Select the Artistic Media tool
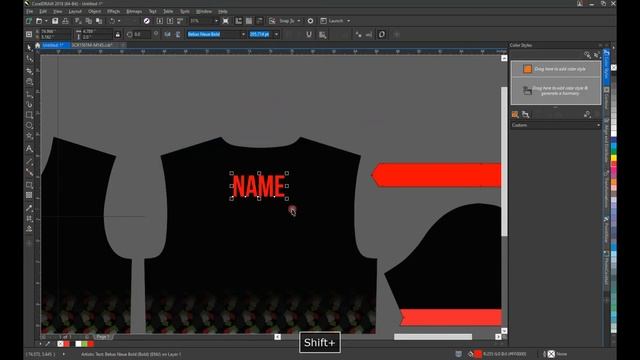Viewport: 640px width, 360px height. coord(29,104)
